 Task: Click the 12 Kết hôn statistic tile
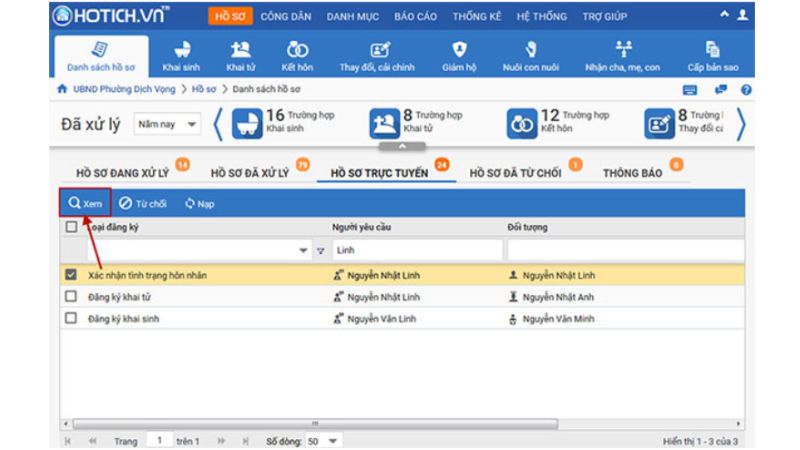(558, 123)
